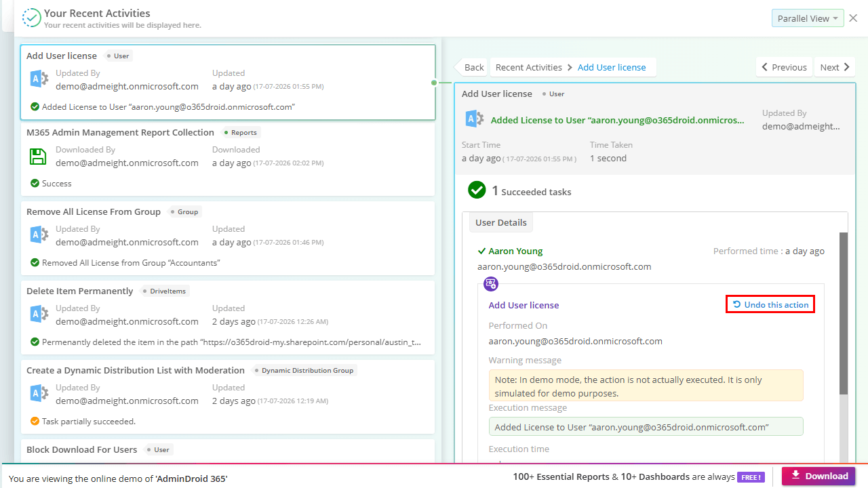Screen dimensions: 868x488
Task: Click the green success tick on Added License status
Action: point(35,106)
